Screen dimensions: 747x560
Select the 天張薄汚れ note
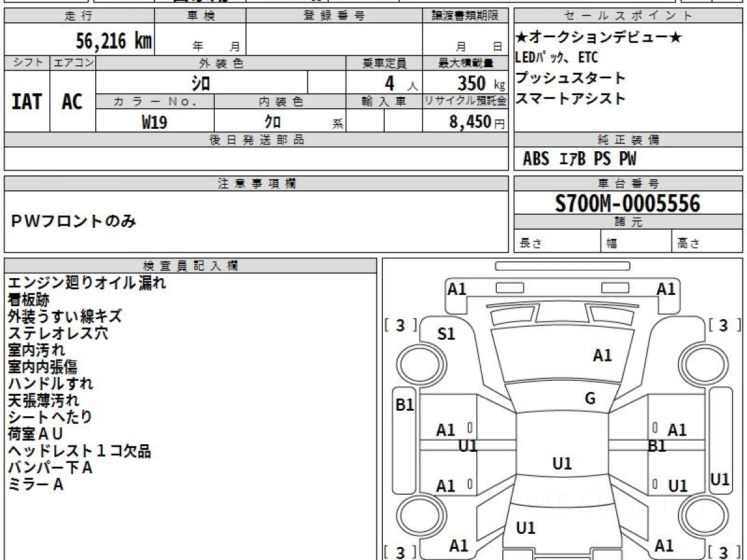44,400
